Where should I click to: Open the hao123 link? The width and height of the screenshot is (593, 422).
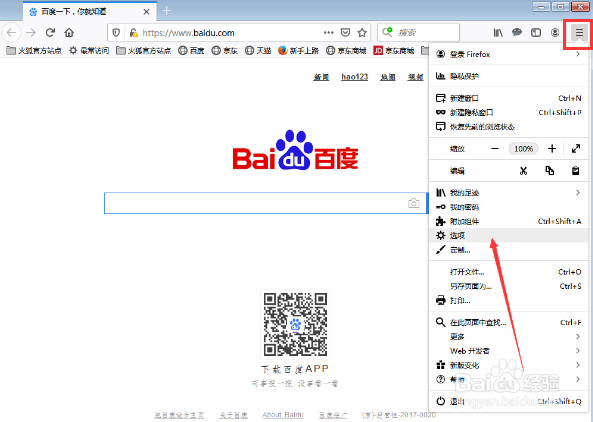click(354, 77)
